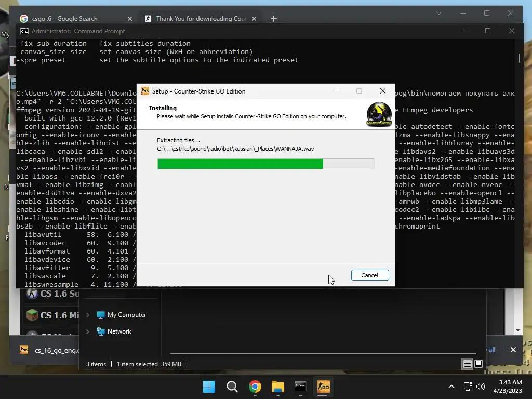This screenshot has width=532, height=399.
Task: Click the Counter-Strike logo in the installer header
Action: coord(379,114)
